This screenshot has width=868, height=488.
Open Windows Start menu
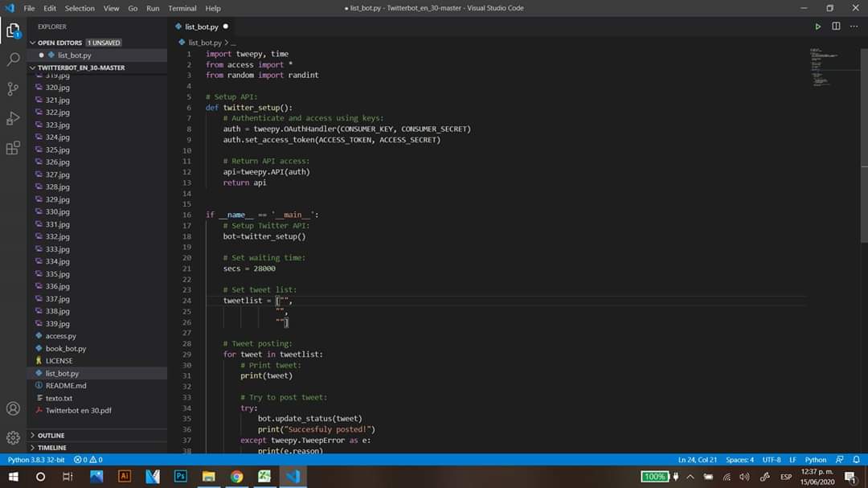point(14,477)
